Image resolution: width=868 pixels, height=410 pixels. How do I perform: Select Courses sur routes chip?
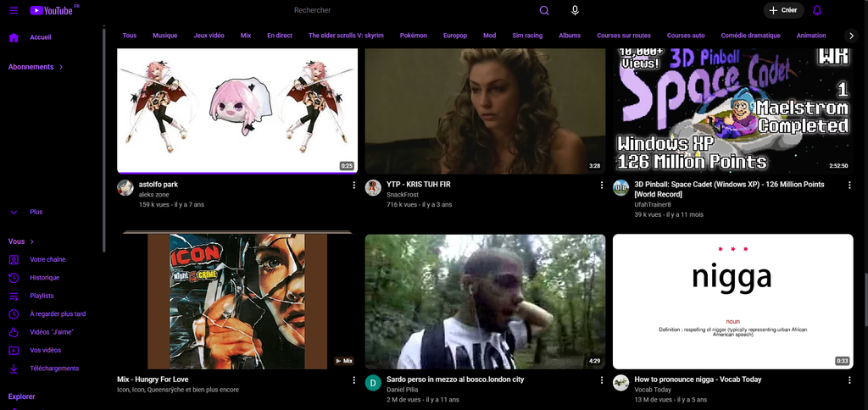coord(624,36)
